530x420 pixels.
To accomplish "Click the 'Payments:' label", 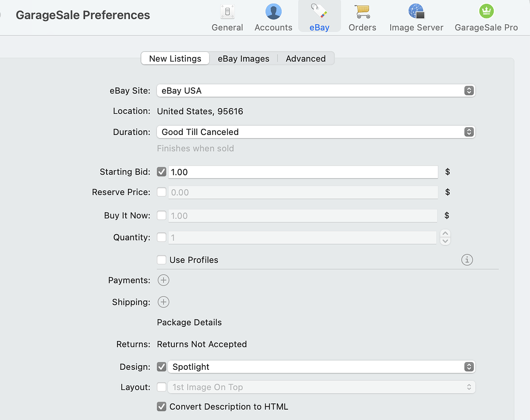I will 129,280.
